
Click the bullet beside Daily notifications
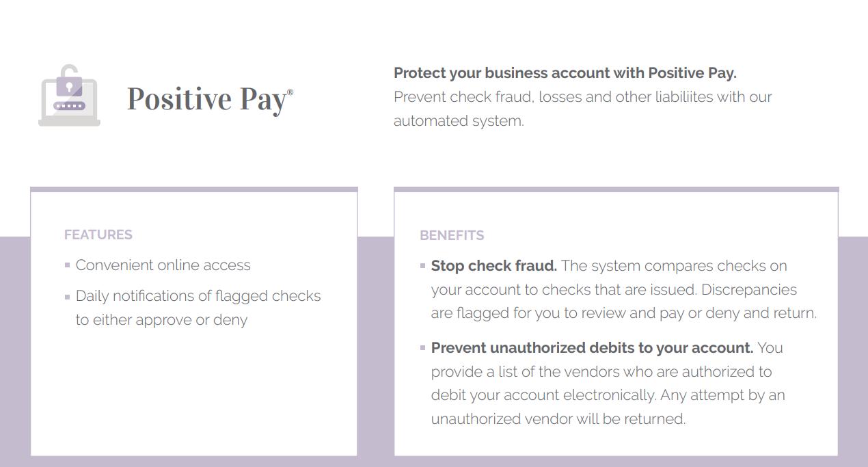(67, 297)
